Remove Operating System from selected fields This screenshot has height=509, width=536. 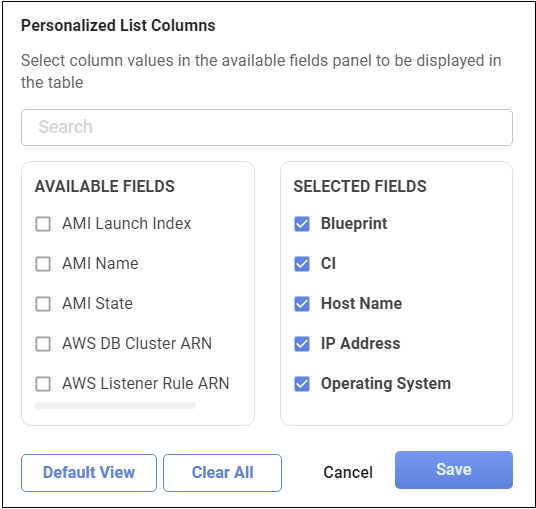[x=302, y=384]
